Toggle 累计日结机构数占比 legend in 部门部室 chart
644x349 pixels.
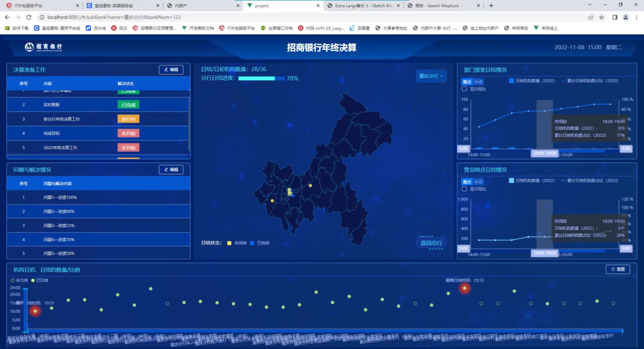point(589,81)
